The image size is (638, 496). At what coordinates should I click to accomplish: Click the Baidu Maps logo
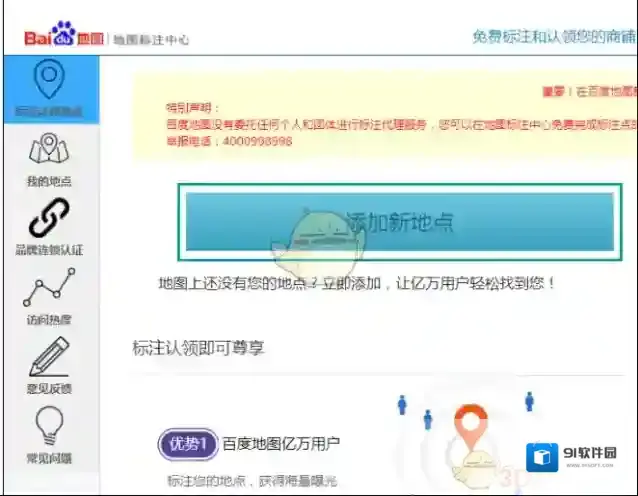[64, 34]
